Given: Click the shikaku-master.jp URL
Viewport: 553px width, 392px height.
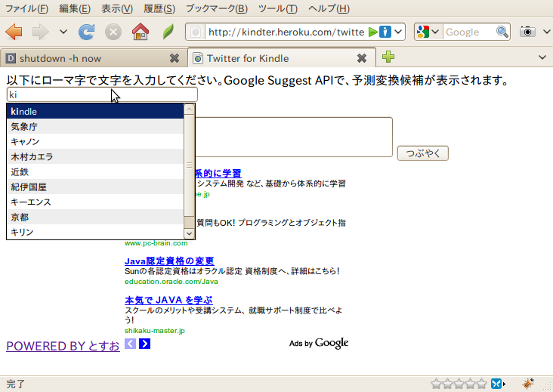Looking at the screenshot, I should pyautogui.click(x=154, y=331).
